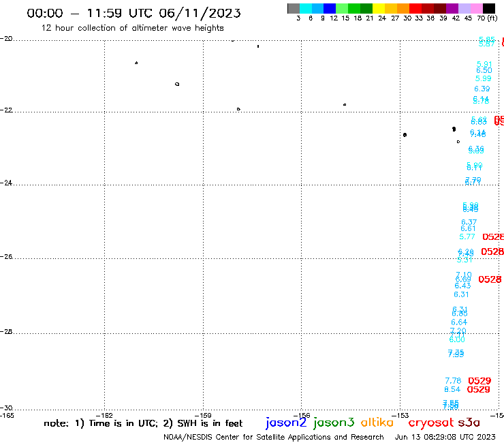Click the 5.77 wave height value
Viewport: 504px width, 443px height.
click(x=467, y=236)
